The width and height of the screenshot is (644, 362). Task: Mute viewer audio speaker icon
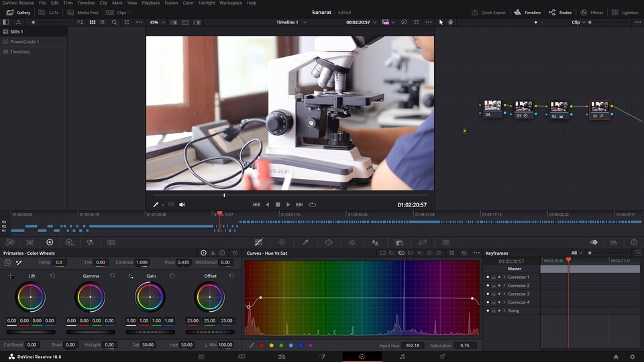pyautogui.click(x=182, y=204)
